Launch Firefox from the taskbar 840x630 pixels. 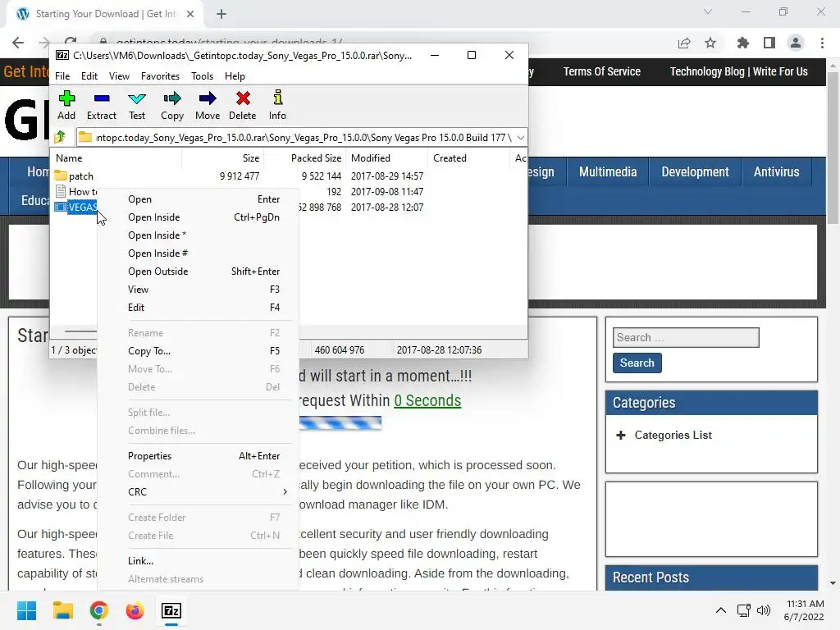coord(135,610)
